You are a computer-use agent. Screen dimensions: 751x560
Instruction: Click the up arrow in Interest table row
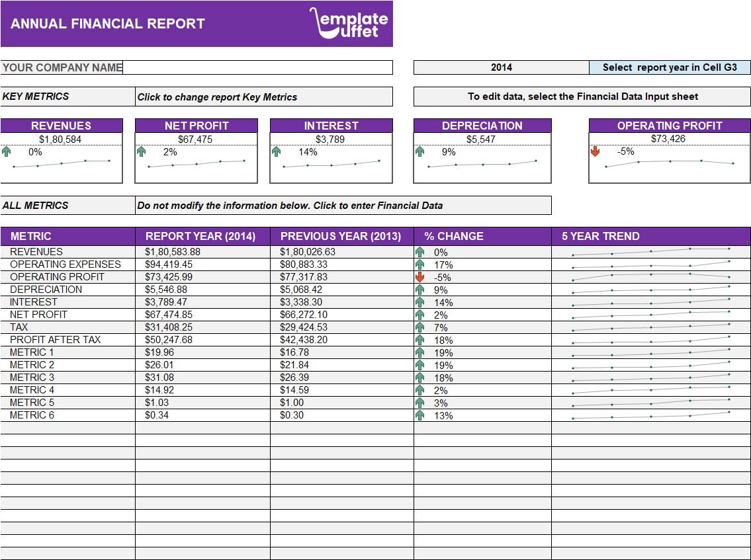(x=420, y=303)
